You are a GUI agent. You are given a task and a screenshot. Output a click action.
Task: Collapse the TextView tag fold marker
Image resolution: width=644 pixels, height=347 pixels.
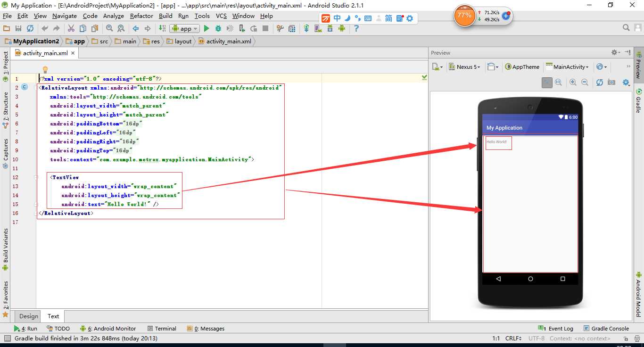(36, 177)
